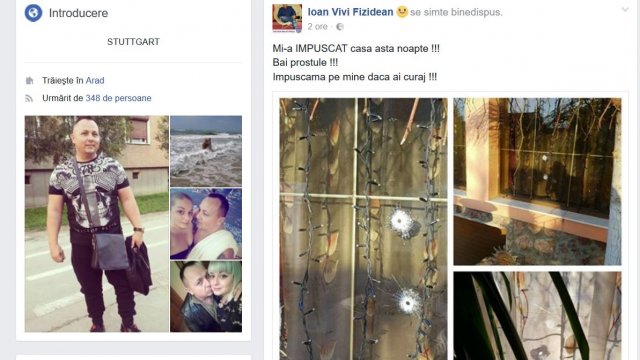Screen dimensions: 640x360
Task: Open the photo with green-haired woman
Action: (x=206, y=296)
